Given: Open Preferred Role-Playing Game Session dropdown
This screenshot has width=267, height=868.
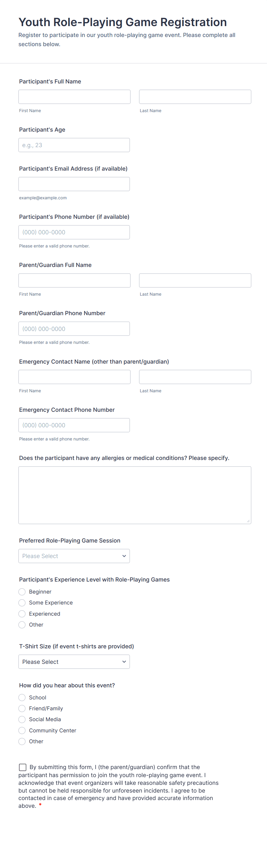Looking at the screenshot, I should click(74, 556).
